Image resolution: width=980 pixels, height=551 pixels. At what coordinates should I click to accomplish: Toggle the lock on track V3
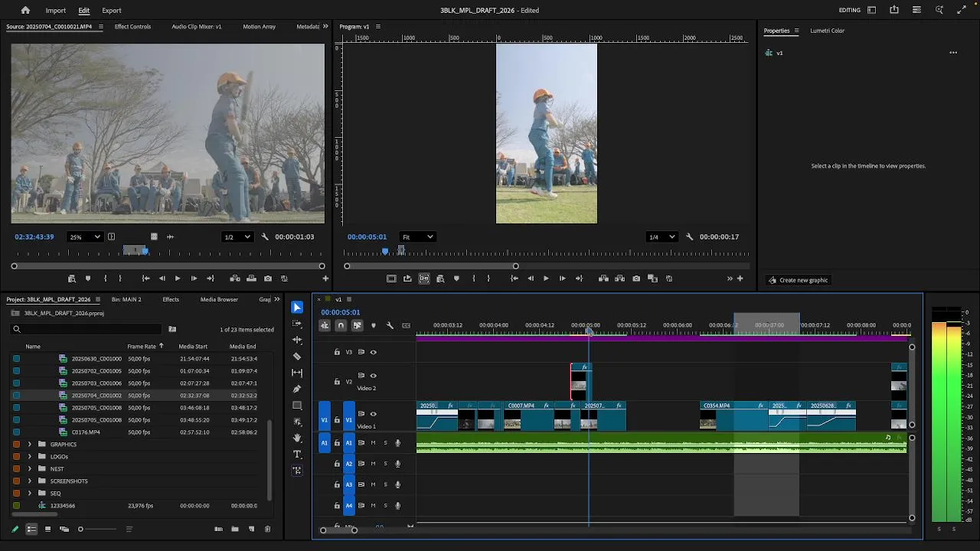click(x=337, y=352)
